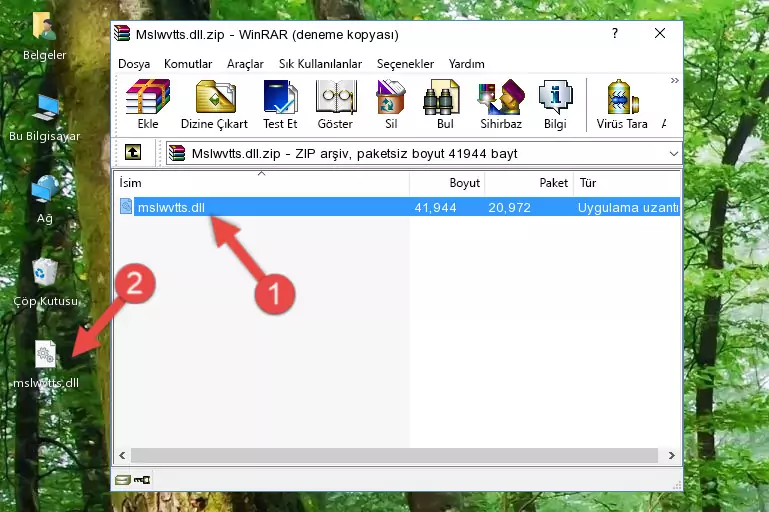Click the archive icon in path bar
Viewport: 769px width, 512px height.
click(177, 154)
